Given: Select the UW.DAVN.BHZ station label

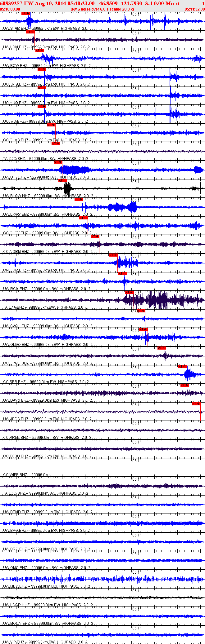Looking at the screenshot, I should [16, 400].
